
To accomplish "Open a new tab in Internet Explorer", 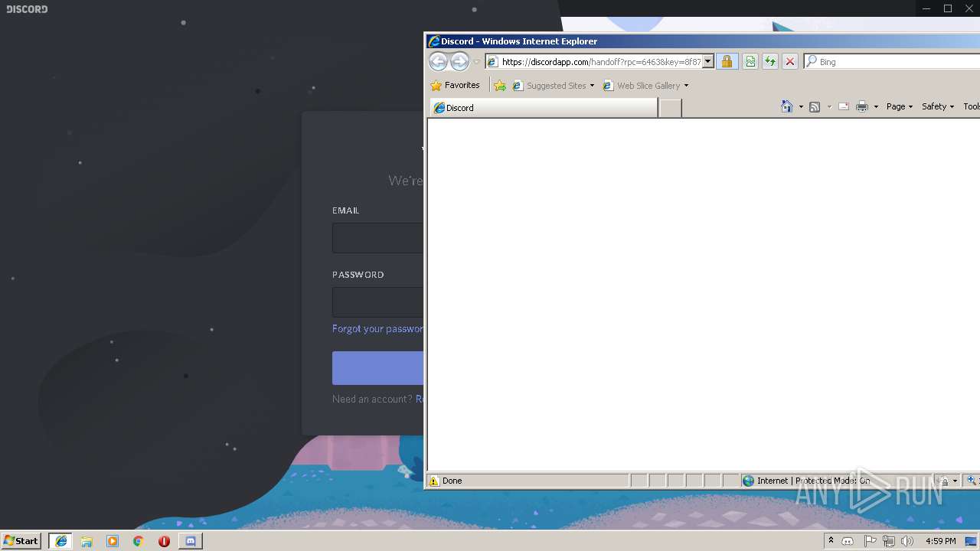I will click(x=670, y=108).
